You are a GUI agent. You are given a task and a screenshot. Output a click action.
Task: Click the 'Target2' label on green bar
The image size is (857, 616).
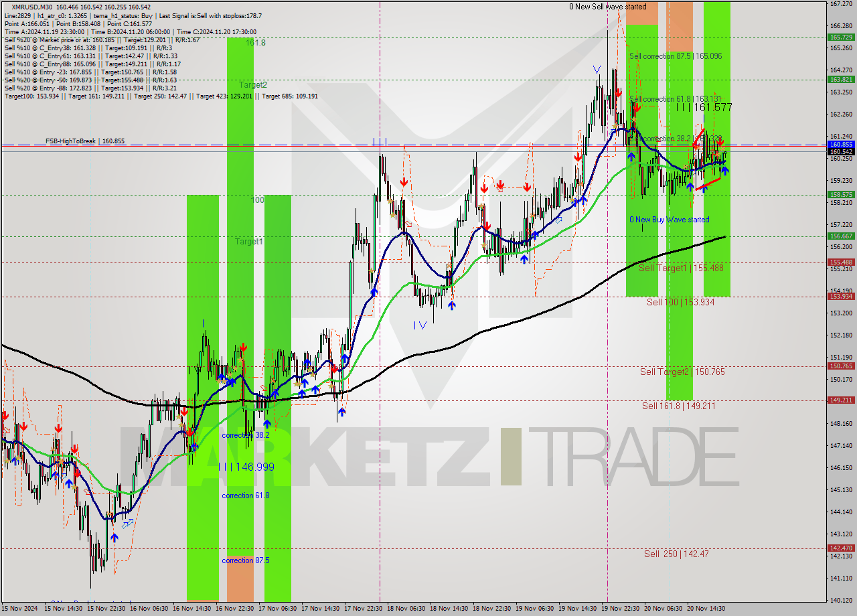(254, 85)
